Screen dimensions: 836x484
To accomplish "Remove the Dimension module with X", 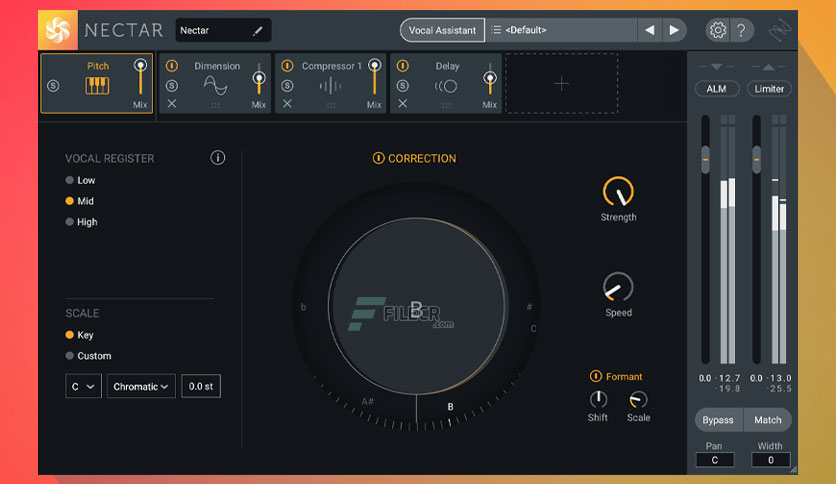I will pos(172,104).
